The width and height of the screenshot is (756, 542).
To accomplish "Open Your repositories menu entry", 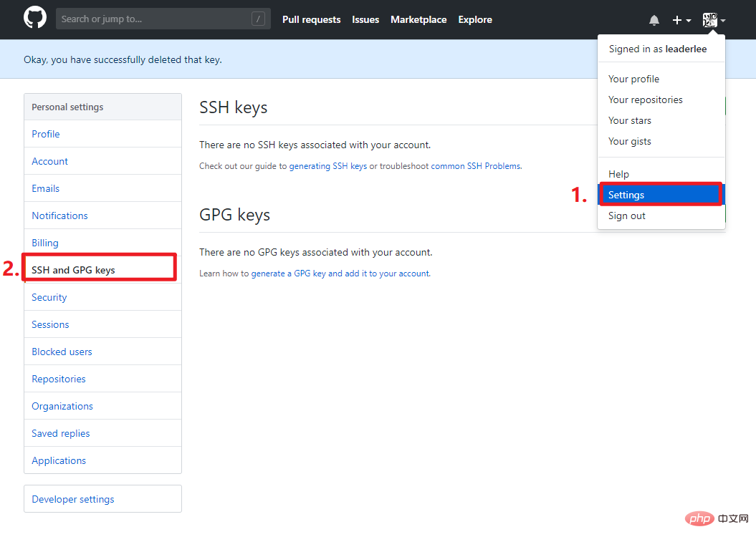I will click(645, 100).
